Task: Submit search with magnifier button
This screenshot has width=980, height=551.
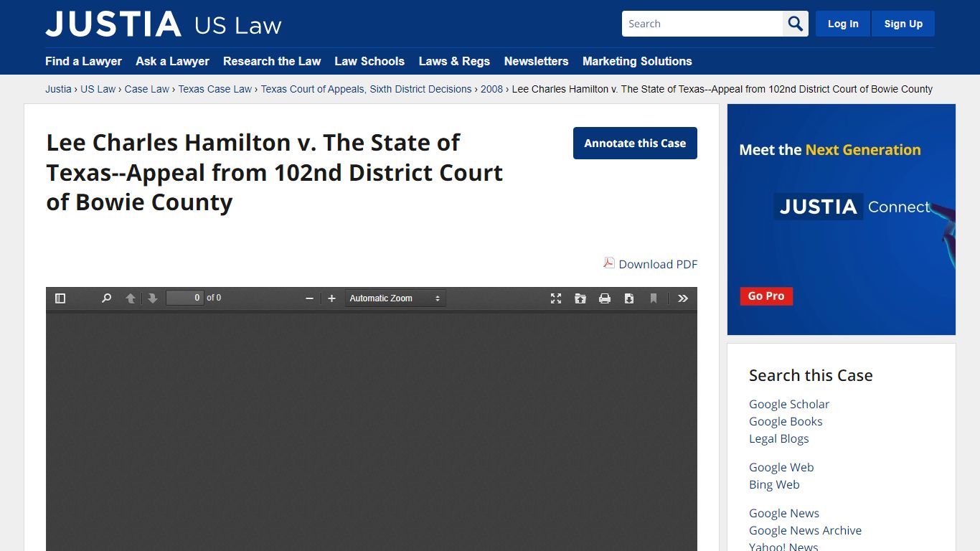Action: (x=796, y=24)
